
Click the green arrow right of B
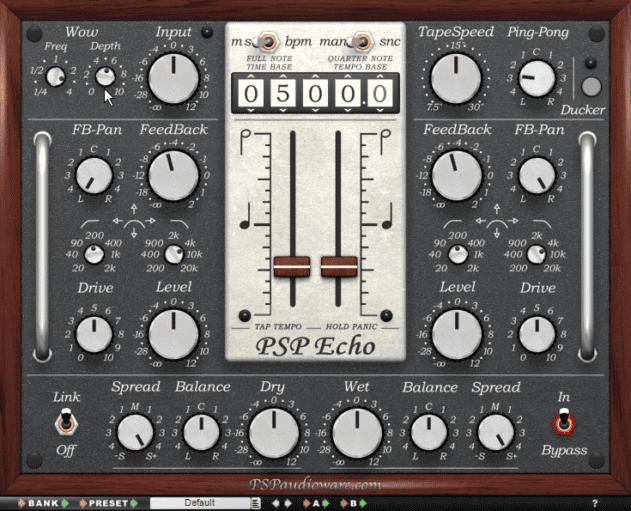[363, 503]
